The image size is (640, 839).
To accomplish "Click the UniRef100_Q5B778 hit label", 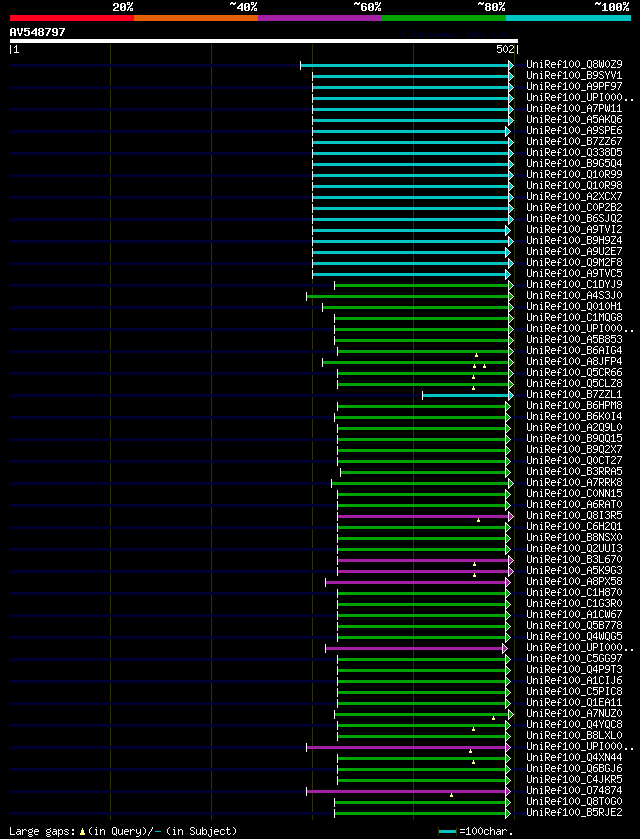I will [x=574, y=626].
